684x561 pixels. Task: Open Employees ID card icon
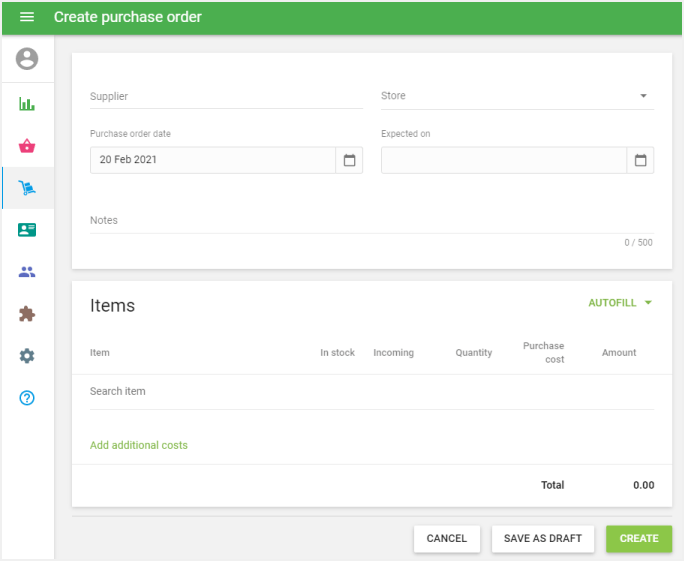click(27, 230)
